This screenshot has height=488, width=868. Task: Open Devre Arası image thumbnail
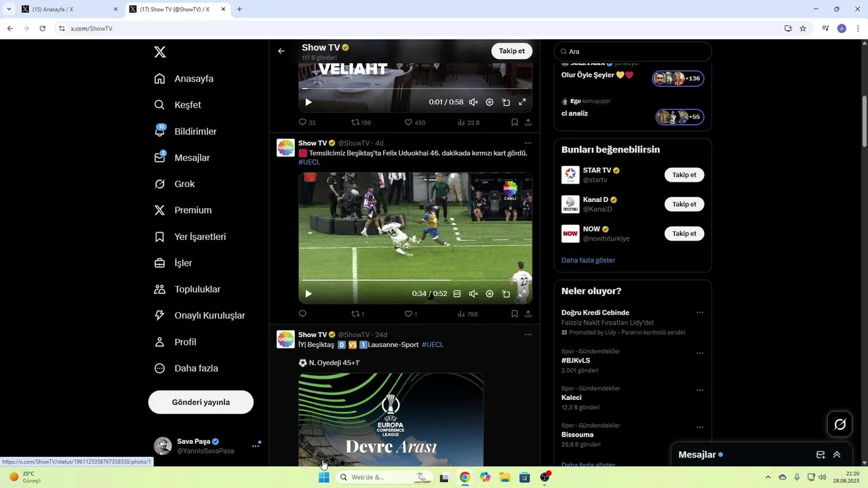pyautogui.click(x=391, y=420)
